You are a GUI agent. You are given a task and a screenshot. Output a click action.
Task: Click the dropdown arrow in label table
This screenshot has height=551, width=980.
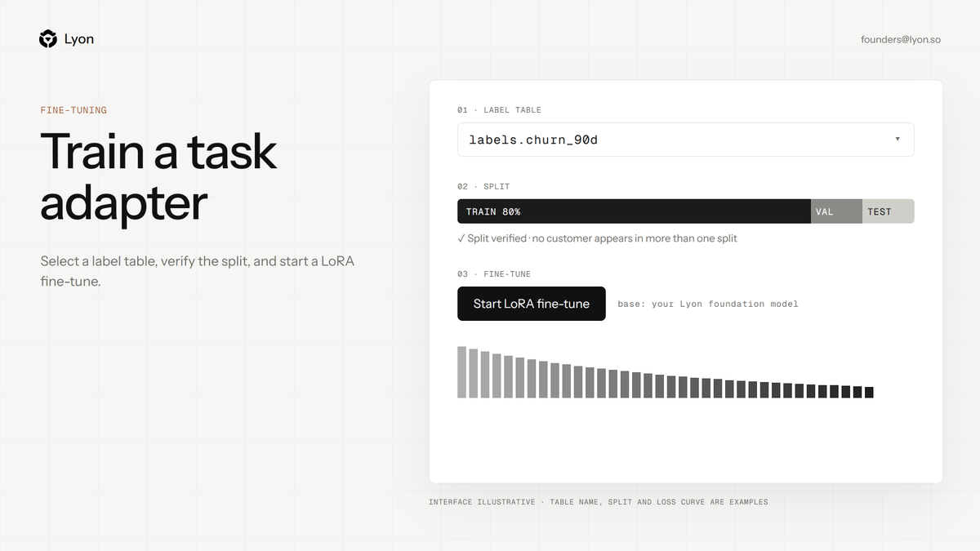(x=898, y=139)
